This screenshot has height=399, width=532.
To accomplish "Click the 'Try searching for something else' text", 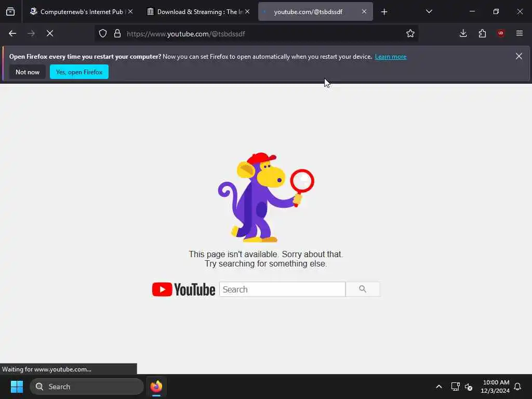I will pyautogui.click(x=265, y=263).
